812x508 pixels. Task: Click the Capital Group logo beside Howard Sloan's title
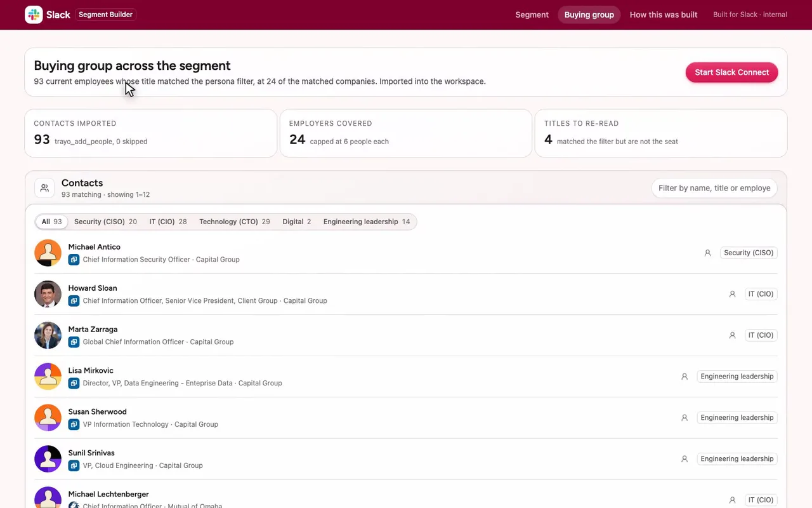pos(74,301)
